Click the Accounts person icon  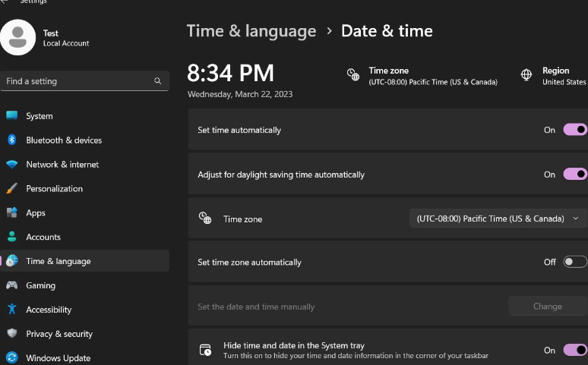[11, 238]
